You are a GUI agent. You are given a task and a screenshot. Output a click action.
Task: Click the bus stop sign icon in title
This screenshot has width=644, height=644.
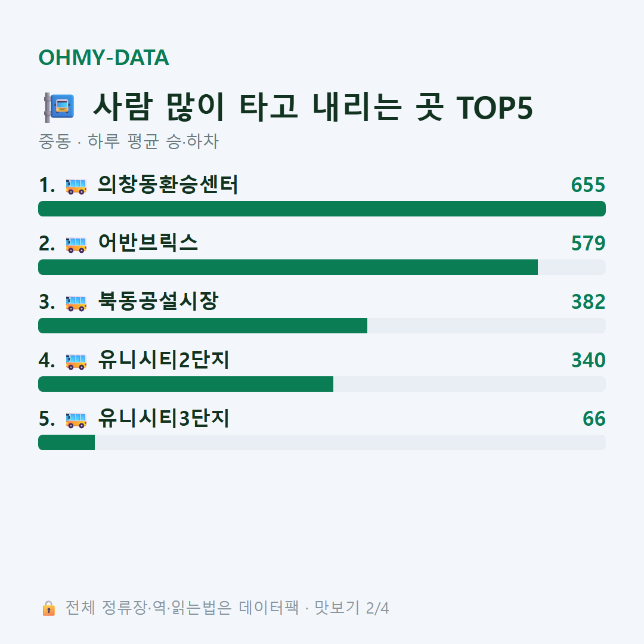coord(59,107)
